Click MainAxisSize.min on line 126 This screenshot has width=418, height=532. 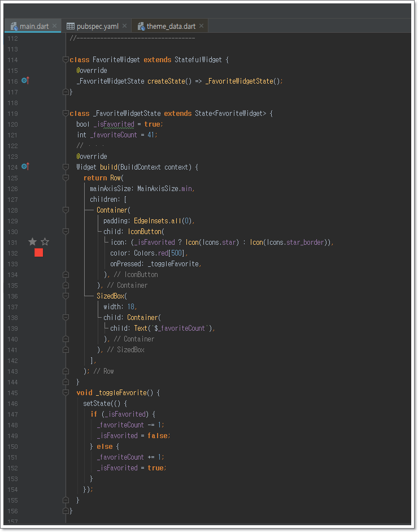tap(165, 189)
